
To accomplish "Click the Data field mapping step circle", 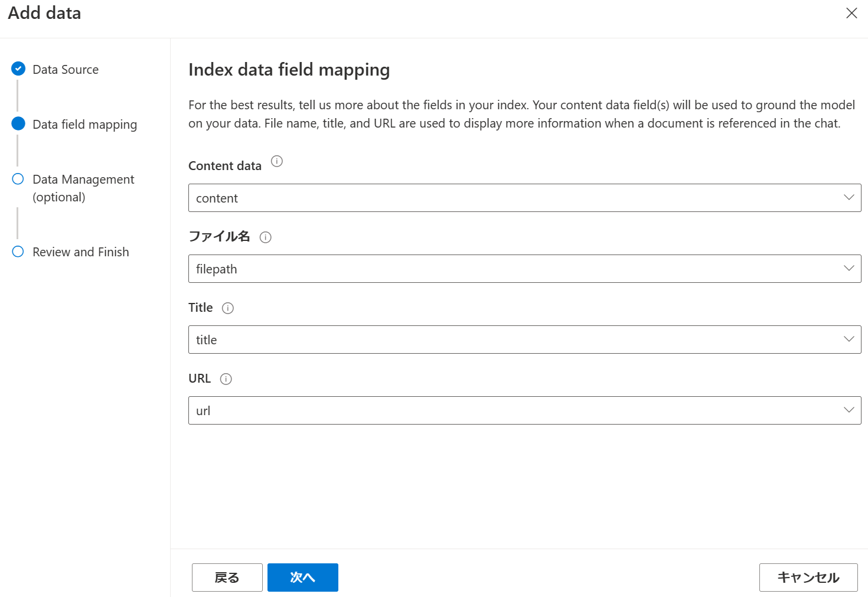I will pyautogui.click(x=18, y=123).
